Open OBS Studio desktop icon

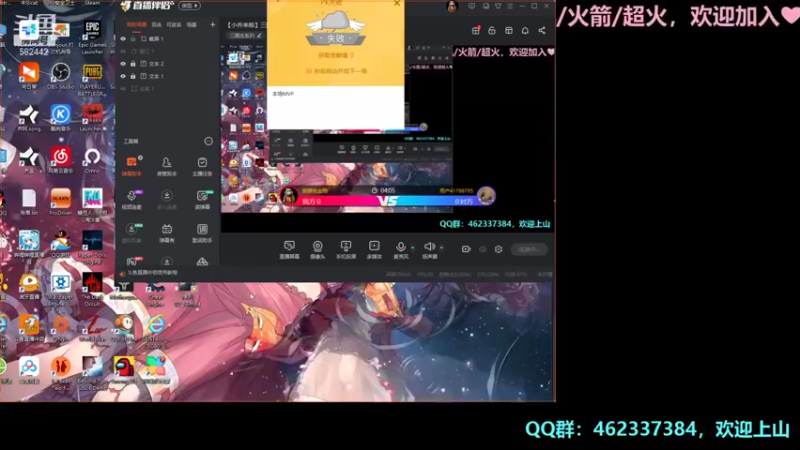(60, 76)
